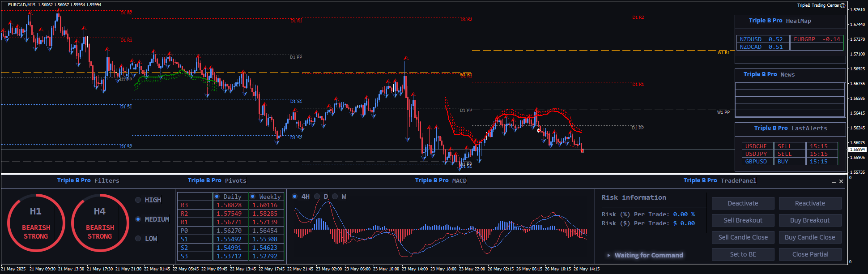Click the TripleB Trading Center smiley icon
This screenshot has width=868, height=274.
pos(842,5)
